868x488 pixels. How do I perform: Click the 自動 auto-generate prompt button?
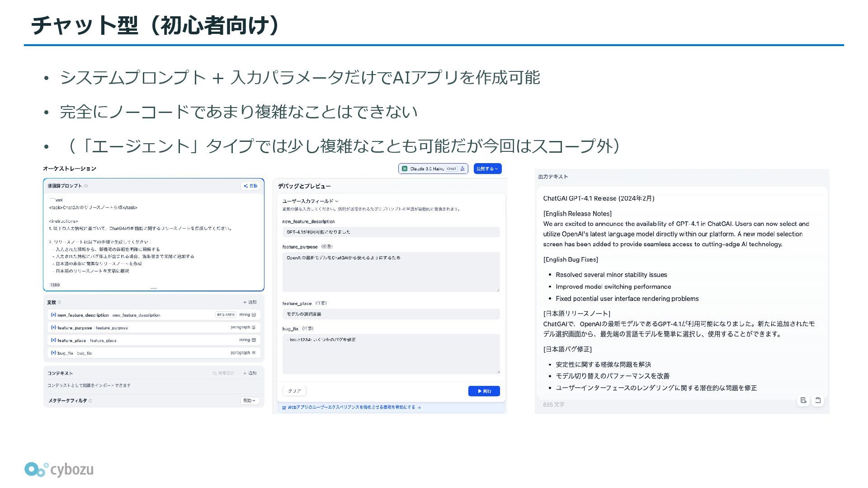[250, 186]
